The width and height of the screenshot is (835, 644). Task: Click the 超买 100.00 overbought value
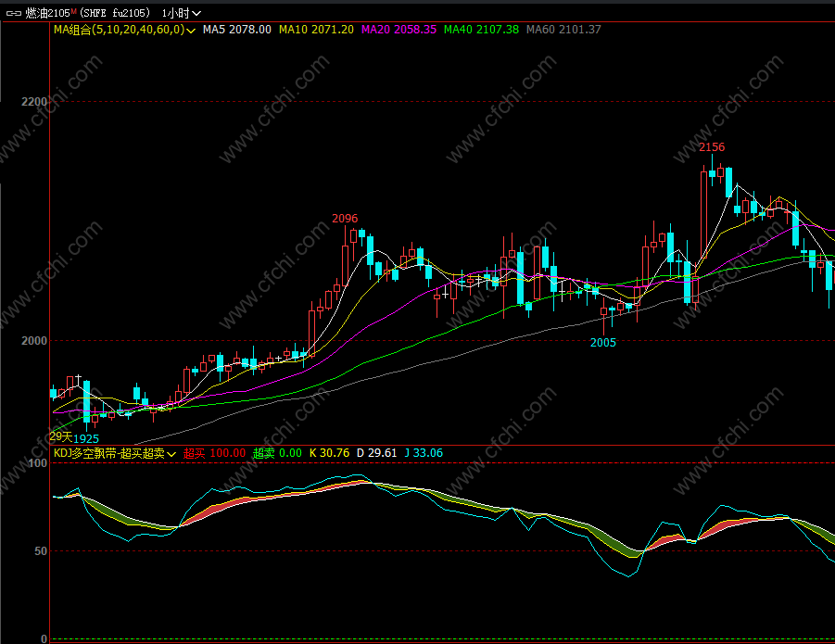[x=215, y=453]
